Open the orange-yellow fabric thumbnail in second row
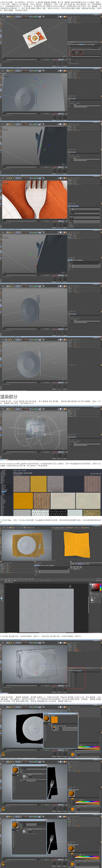The width and height of the screenshot is (102, 868). 23,501
